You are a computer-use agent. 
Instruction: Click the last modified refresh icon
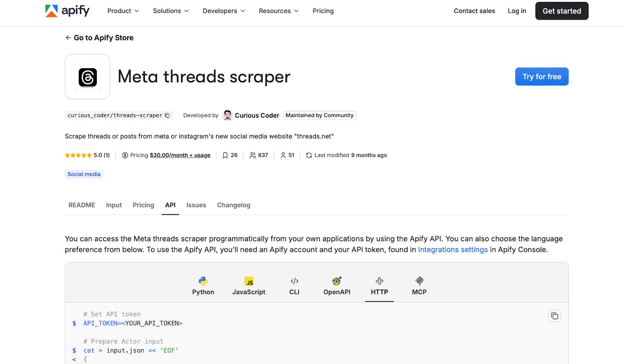tap(309, 155)
